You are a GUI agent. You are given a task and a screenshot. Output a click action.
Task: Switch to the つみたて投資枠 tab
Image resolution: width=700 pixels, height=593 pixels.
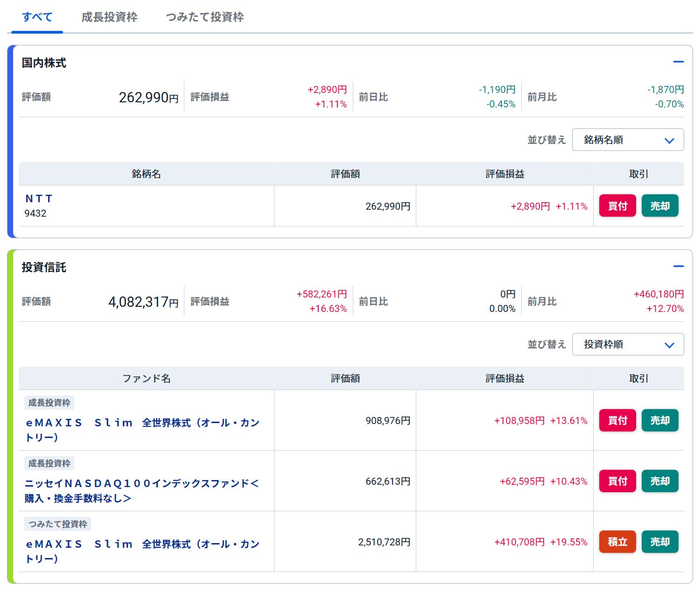point(204,17)
